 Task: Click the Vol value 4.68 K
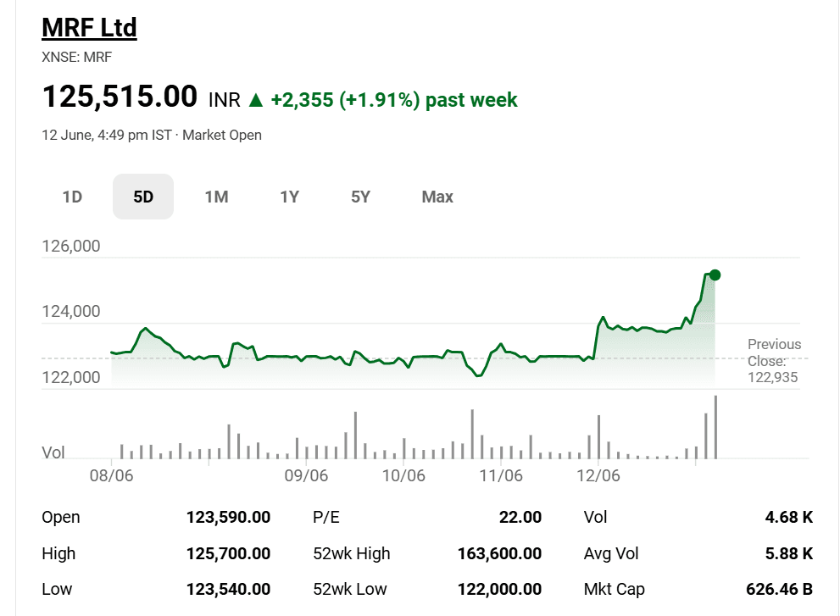click(789, 518)
